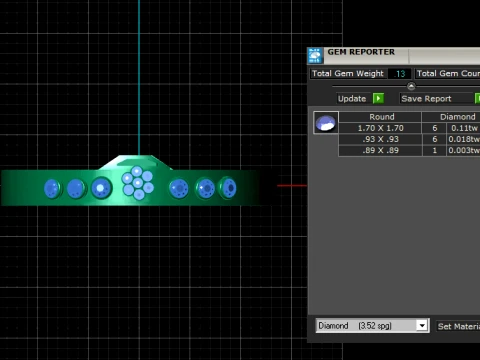Screen dimensions: 480x360
Task: Click the Total Gem Weight value field
Action: click(x=399, y=74)
